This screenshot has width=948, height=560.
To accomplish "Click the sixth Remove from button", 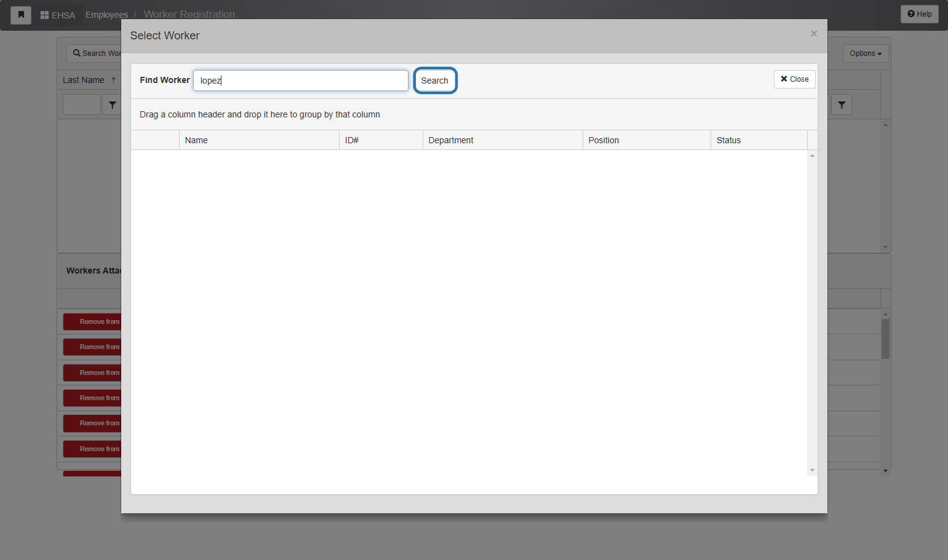I will (92, 449).
